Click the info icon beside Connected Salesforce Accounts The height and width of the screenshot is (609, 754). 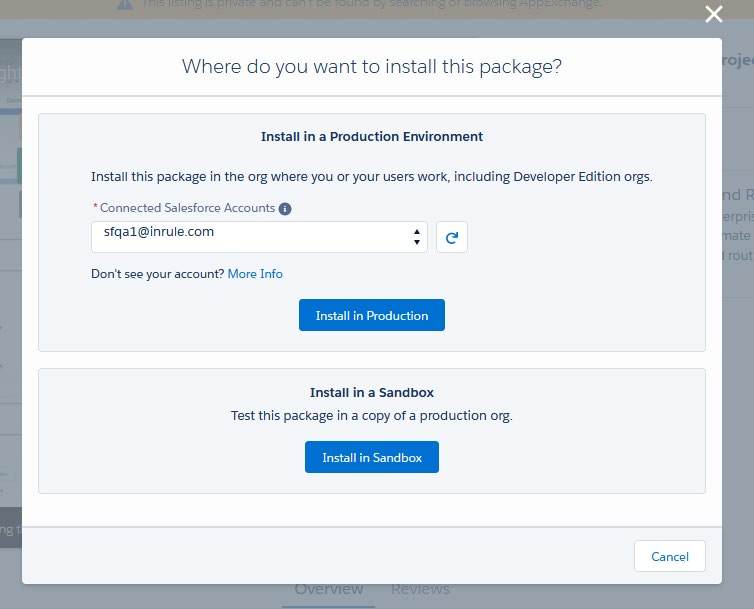tap(285, 209)
